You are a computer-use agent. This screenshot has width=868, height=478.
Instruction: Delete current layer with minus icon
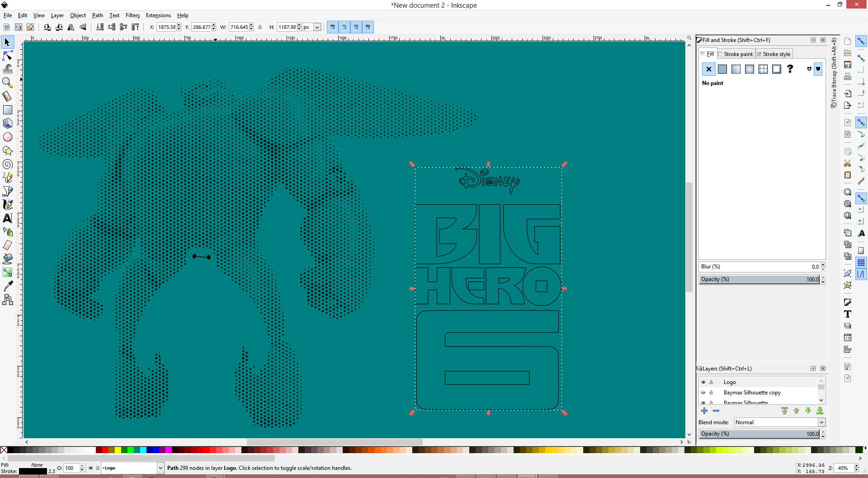click(716, 411)
